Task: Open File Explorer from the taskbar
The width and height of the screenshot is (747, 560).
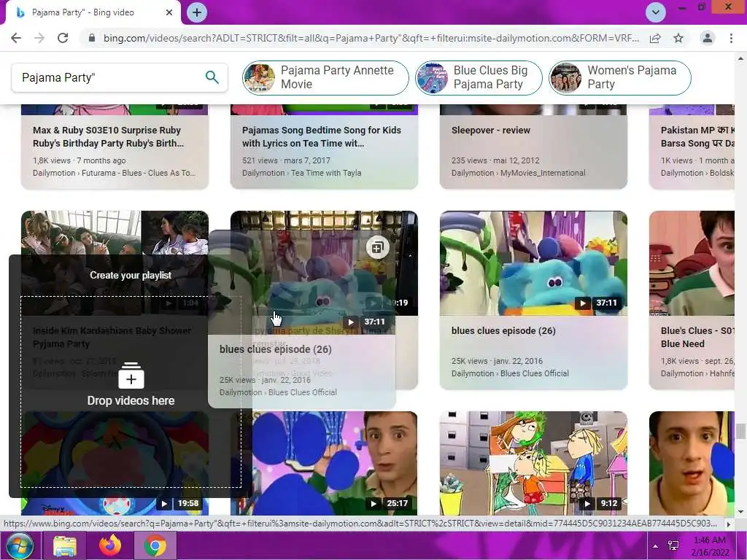Action: tap(65, 545)
